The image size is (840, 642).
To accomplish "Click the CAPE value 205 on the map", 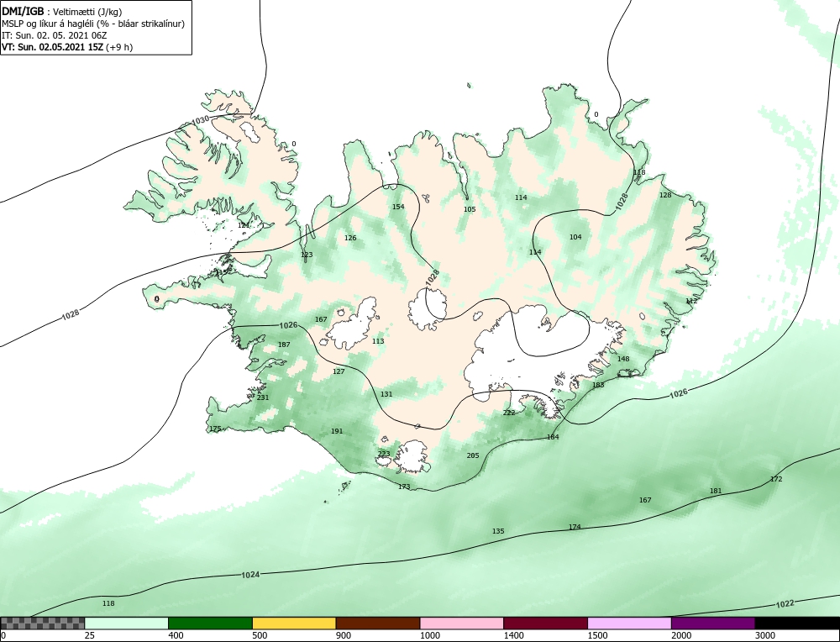I will 473,455.
